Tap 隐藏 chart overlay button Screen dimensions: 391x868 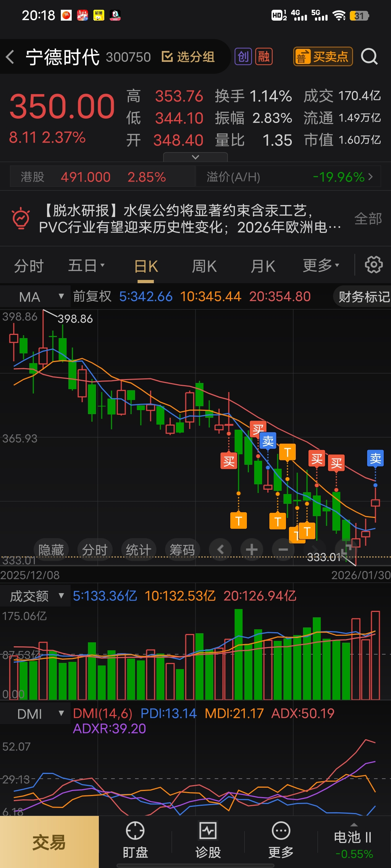51,550
